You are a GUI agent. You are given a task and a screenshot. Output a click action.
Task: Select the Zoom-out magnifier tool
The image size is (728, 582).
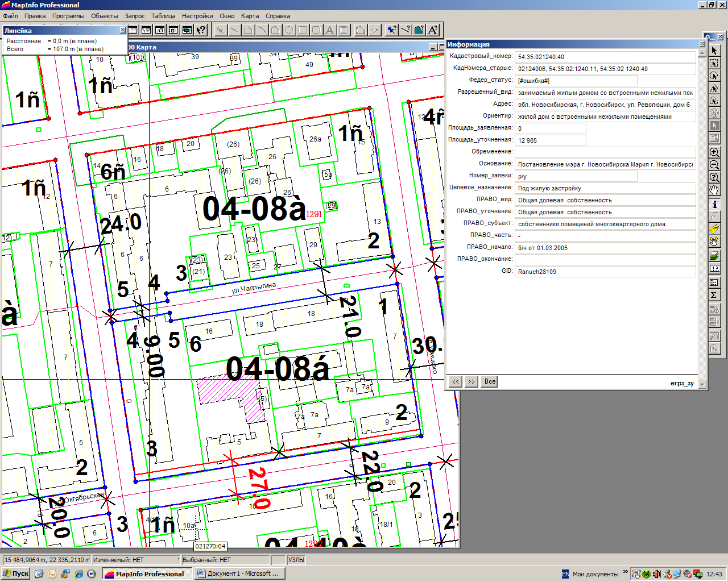click(714, 165)
